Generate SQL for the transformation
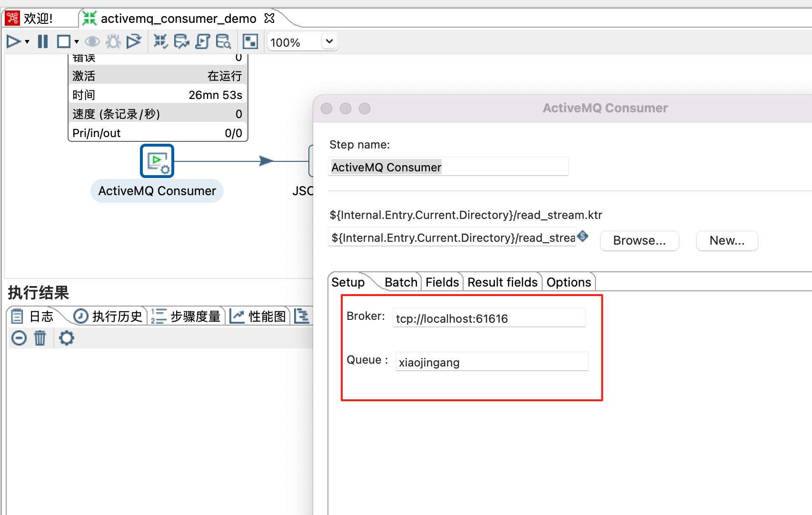Viewport: 812px width, 515px height. [202, 42]
